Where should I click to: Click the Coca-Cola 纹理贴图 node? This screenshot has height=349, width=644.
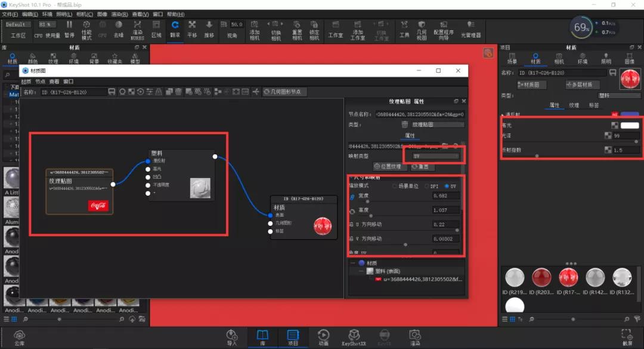[x=79, y=191]
